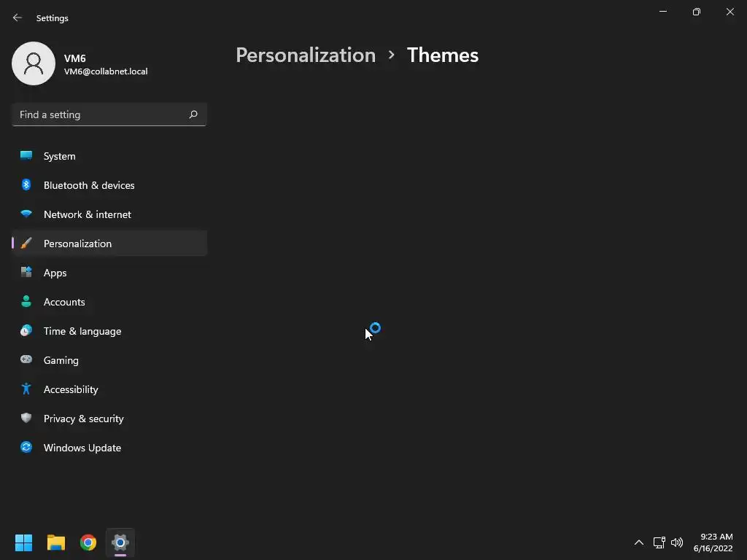
Task: Open the VM6 user profile picture
Action: click(x=34, y=63)
